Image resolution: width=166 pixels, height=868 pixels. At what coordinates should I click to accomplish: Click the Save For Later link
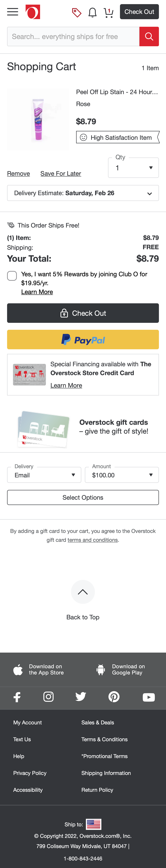tap(61, 174)
